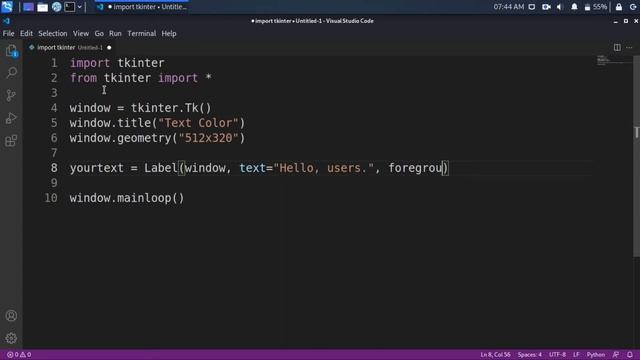Open the system applications menu icon

pyautogui.click(x=7, y=7)
